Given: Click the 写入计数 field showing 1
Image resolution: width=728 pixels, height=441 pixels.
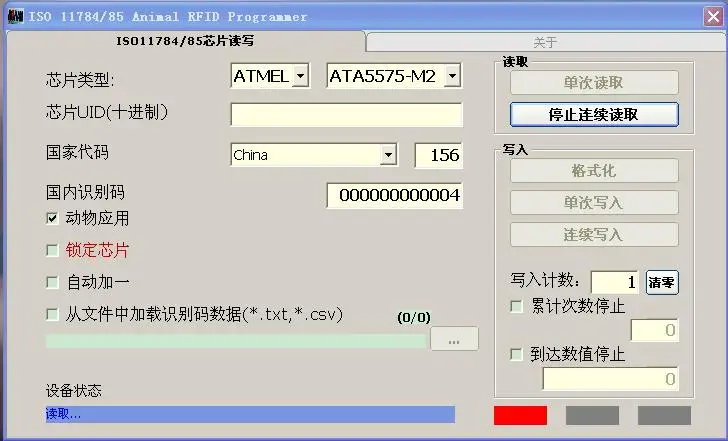Looking at the screenshot, I should coord(614,282).
